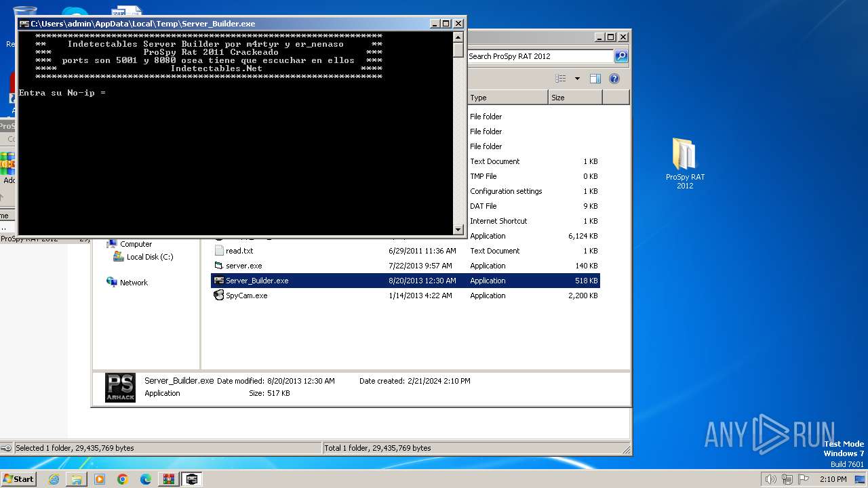Sort files by the Size column header
This screenshot has width=868, height=488.
575,98
